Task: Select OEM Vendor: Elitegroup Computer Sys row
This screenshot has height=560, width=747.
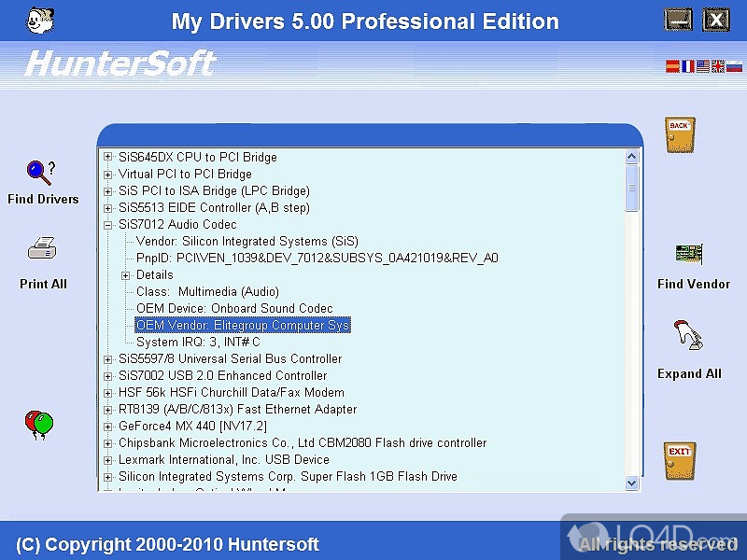Action: (243, 325)
